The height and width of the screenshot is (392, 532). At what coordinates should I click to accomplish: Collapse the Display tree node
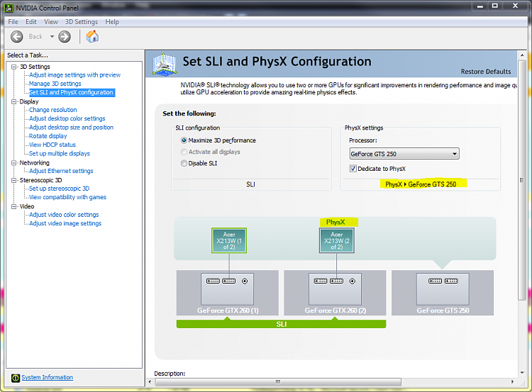point(14,102)
